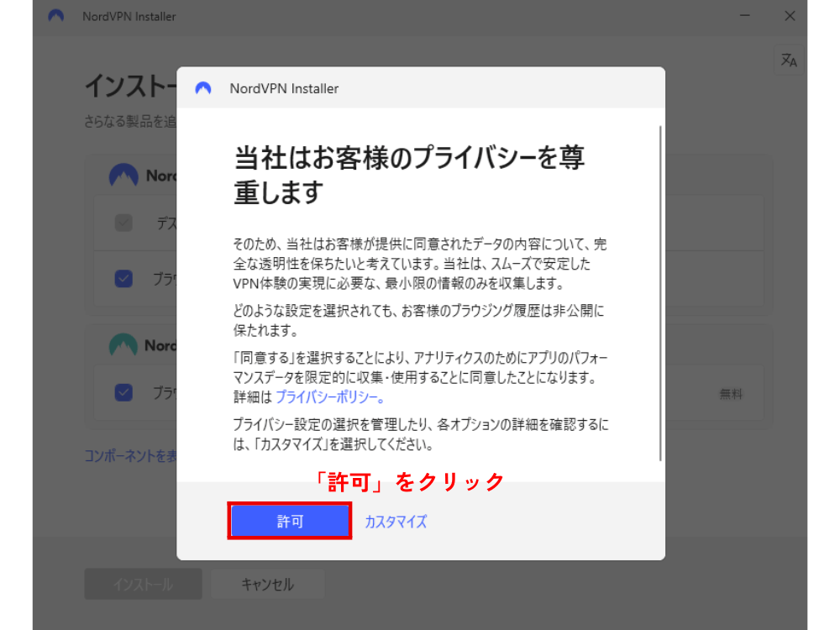Toggle the NordVPN browser extension checkbox
Screen dimensions: 840x630
[123, 279]
